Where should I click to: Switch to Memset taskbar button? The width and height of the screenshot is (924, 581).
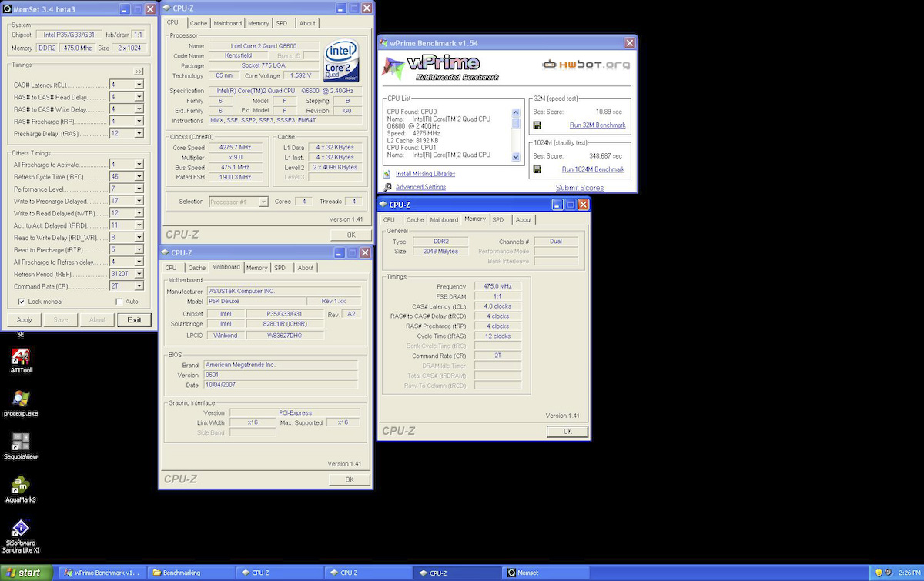[545, 573]
